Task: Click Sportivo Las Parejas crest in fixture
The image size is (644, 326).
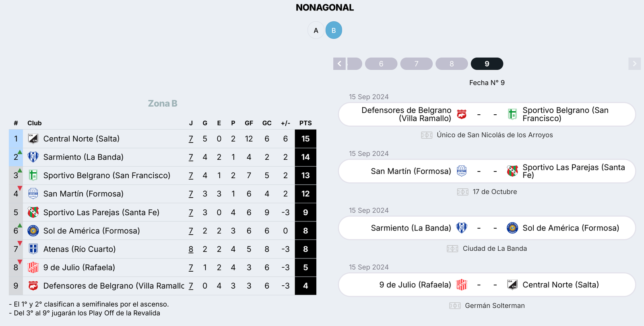Action: tap(512, 171)
